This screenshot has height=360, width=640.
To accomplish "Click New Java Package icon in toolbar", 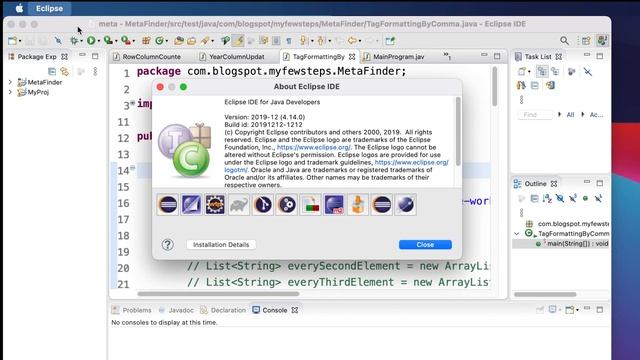I will point(146,40).
